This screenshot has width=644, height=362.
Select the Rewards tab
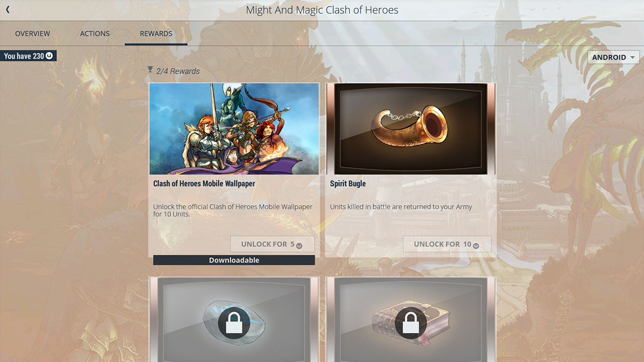156,34
